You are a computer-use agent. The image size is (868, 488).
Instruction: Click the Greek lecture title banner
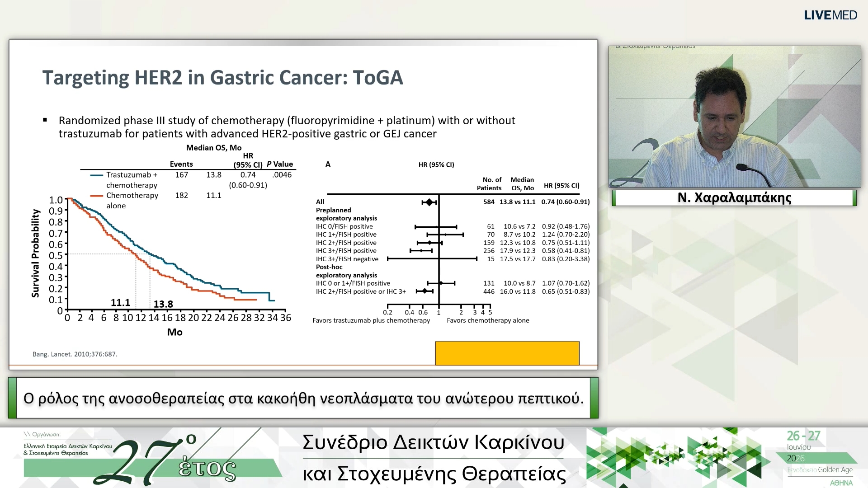(303, 398)
